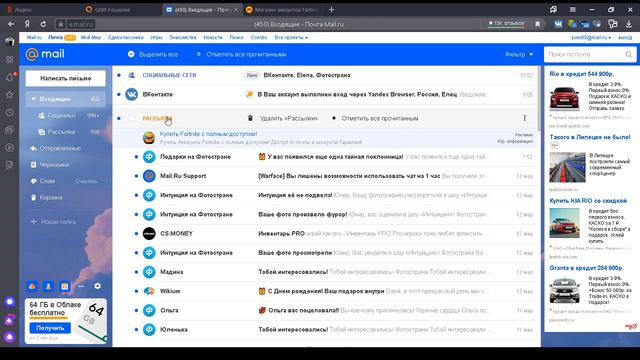Reload the page with the refresh icon
640x360 pixels.
[x=43, y=24]
